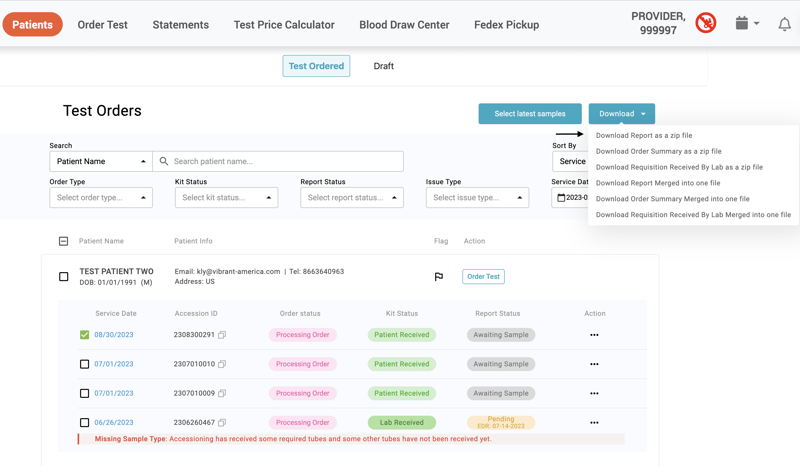Expand the Issue Type dropdown
Screen dimensions: 800x466
pyautogui.click(x=478, y=198)
